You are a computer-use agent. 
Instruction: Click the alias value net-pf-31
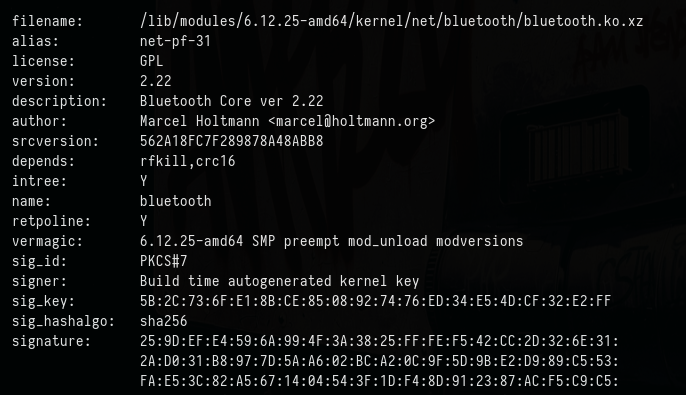tap(175, 41)
